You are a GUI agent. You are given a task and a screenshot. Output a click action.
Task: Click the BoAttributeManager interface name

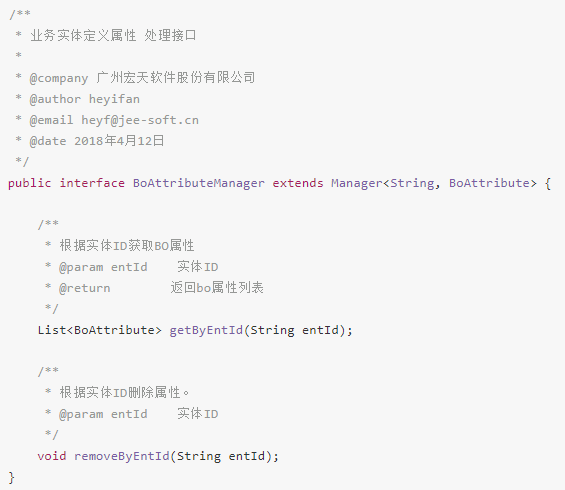pyautogui.click(x=199, y=183)
